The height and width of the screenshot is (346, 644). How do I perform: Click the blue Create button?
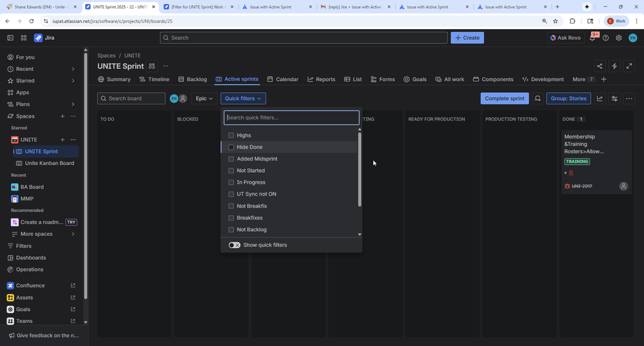click(x=467, y=38)
